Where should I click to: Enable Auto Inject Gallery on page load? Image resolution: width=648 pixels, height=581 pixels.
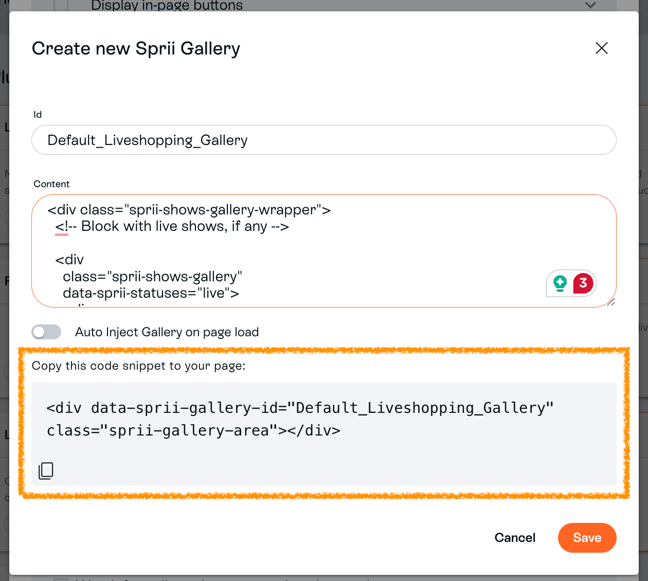pos(46,332)
